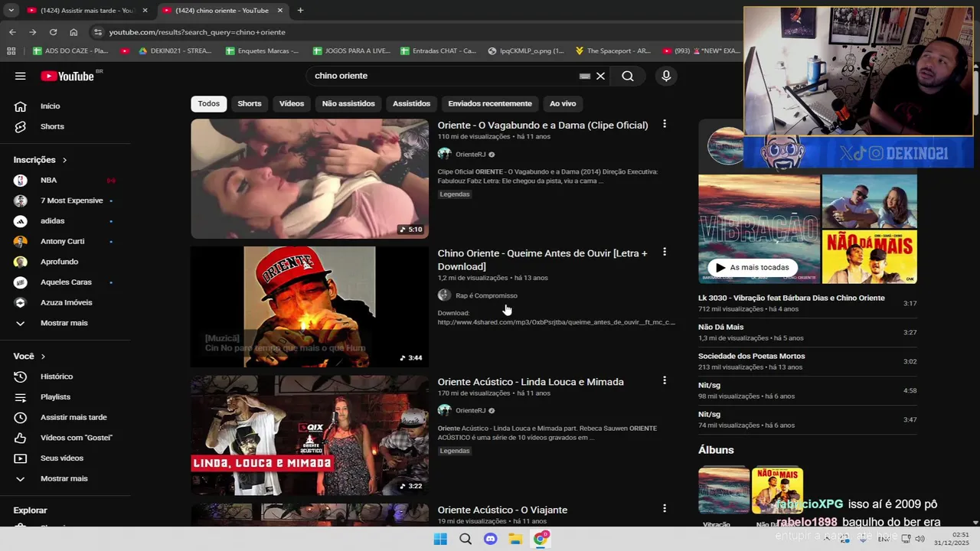
Task: Open options for Linda Louca e Mimada
Action: click(x=665, y=380)
